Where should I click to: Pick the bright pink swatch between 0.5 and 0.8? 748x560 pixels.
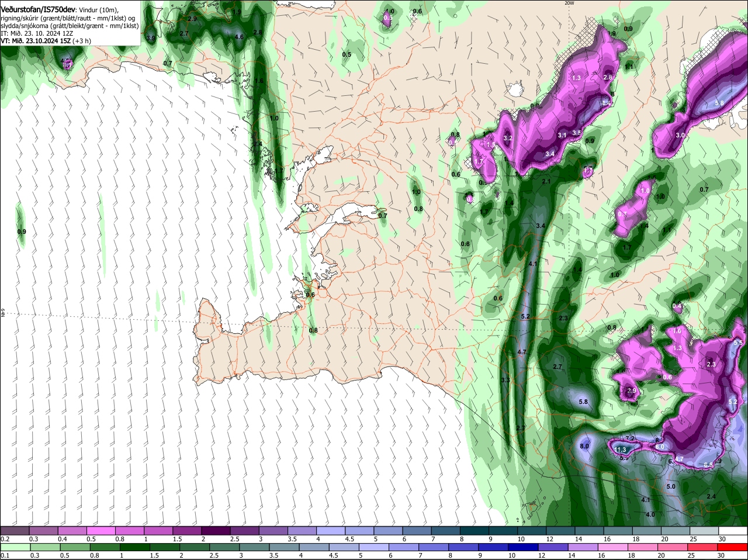tap(101, 531)
